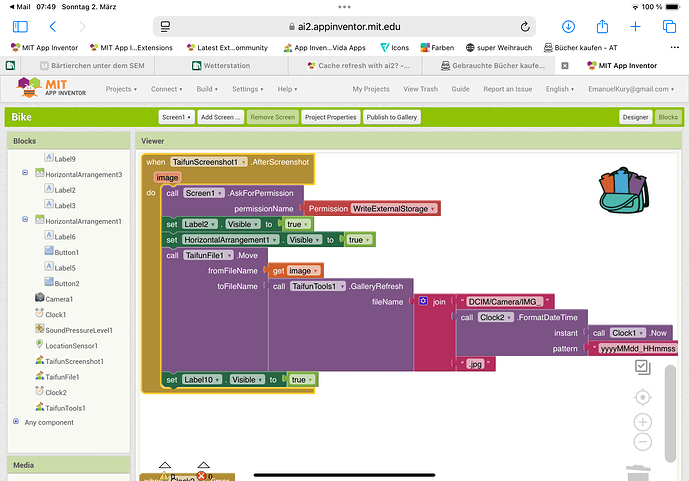Select Clock1 component icon
The image size is (689, 481).
40,313
